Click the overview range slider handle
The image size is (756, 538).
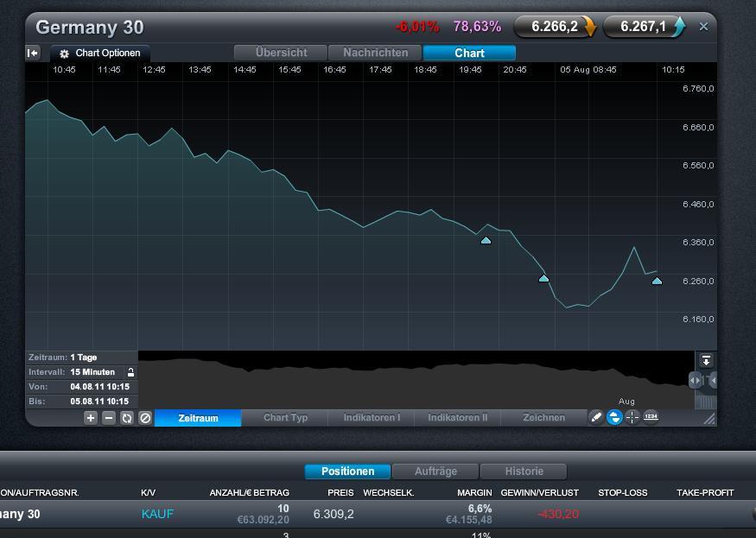695,380
